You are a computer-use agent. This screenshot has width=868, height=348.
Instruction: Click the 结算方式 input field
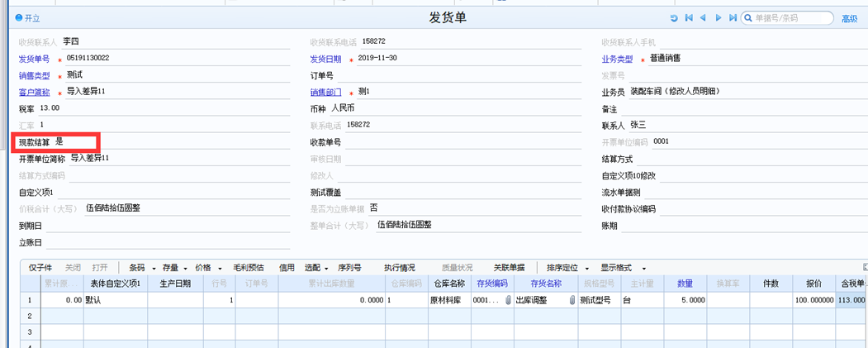pyautogui.click(x=753, y=159)
